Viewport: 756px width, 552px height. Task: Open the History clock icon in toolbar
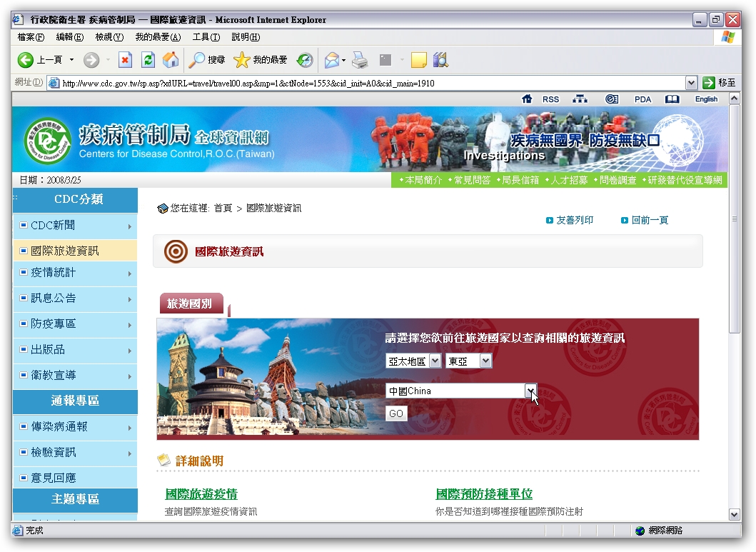pyautogui.click(x=305, y=61)
